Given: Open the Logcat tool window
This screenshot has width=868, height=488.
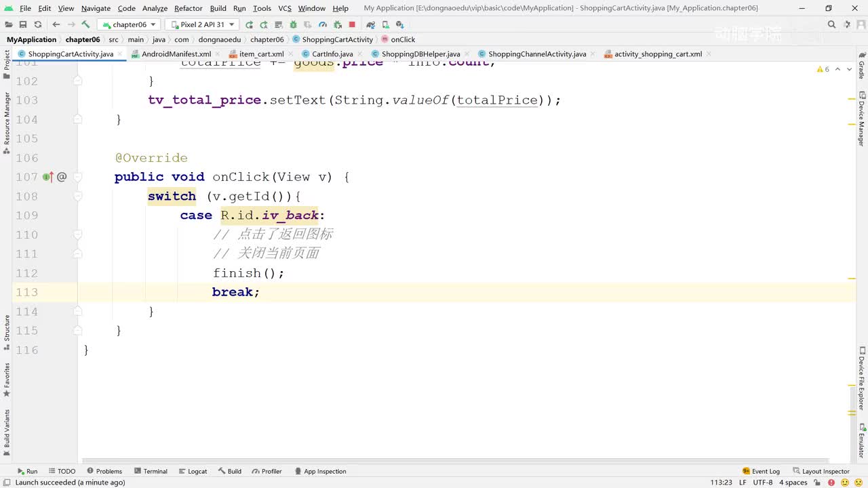Looking at the screenshot, I should 193,471.
